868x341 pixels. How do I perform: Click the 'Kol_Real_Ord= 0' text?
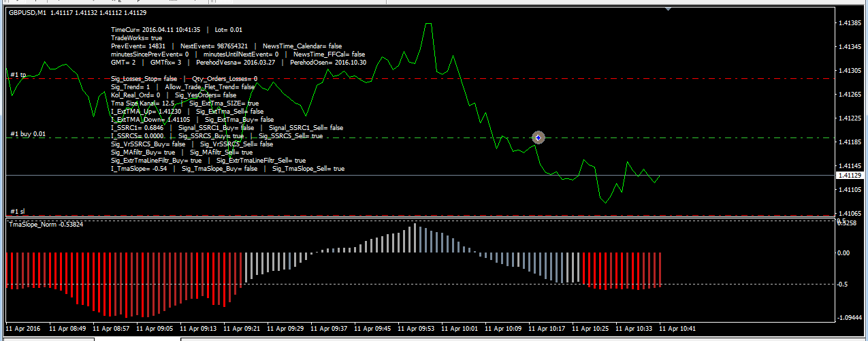pos(135,95)
